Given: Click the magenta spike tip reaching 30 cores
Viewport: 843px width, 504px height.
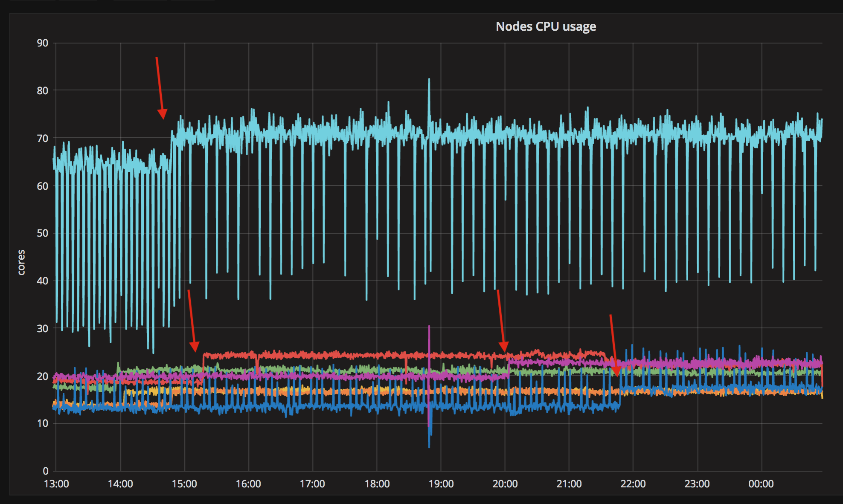Looking at the screenshot, I should click(429, 327).
